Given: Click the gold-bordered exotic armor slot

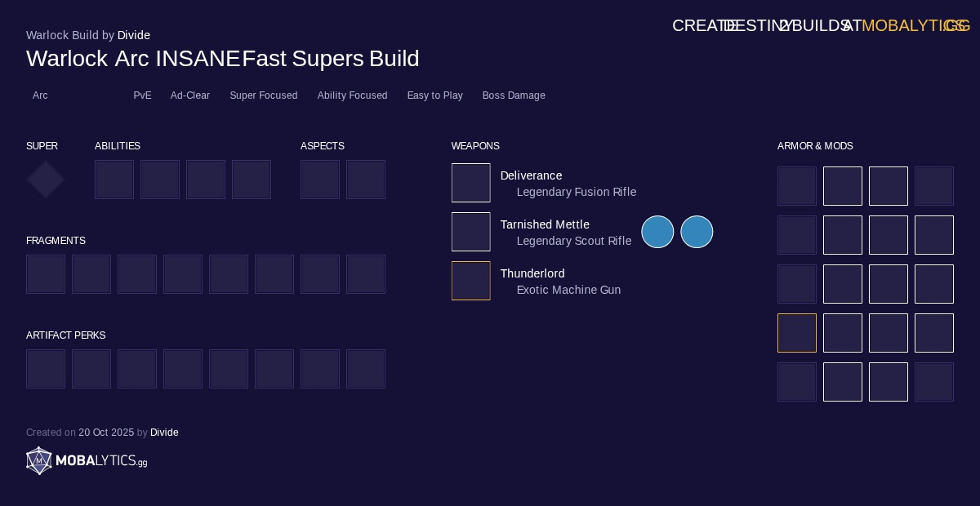Looking at the screenshot, I should coord(797,333).
